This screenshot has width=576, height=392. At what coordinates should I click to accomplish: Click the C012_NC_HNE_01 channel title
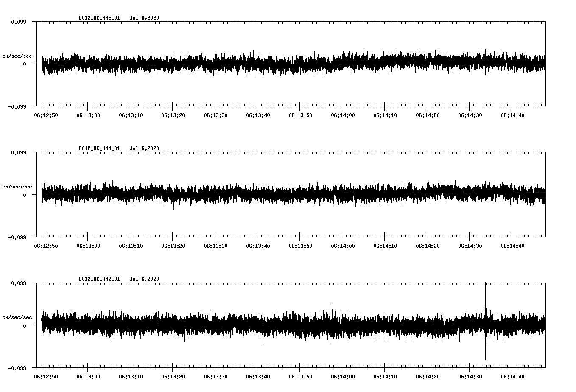pyautogui.click(x=99, y=18)
